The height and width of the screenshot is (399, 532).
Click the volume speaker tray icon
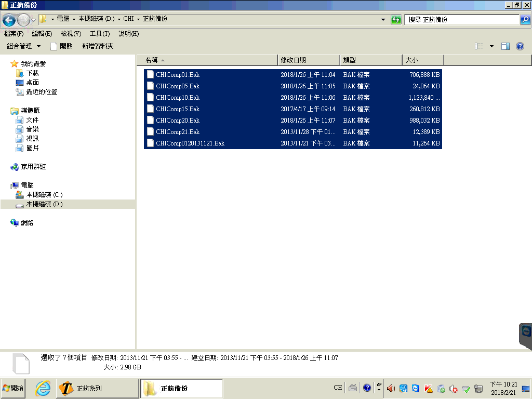[391, 389]
